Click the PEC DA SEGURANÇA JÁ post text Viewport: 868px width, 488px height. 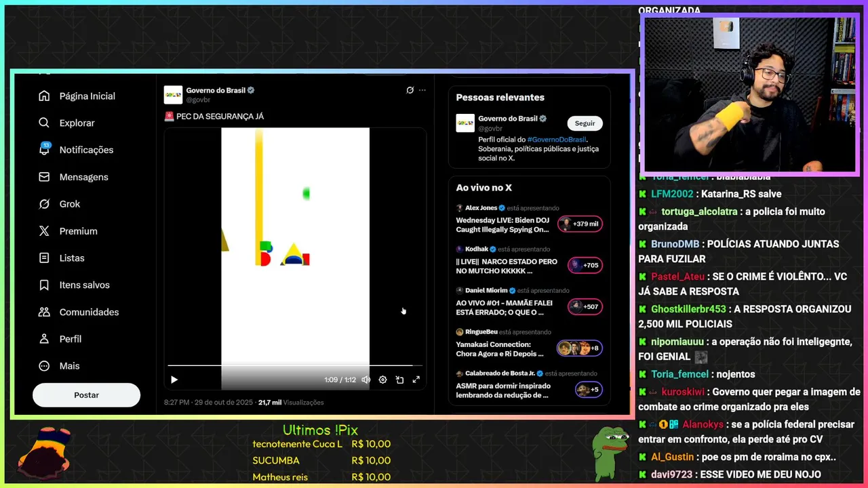220,117
